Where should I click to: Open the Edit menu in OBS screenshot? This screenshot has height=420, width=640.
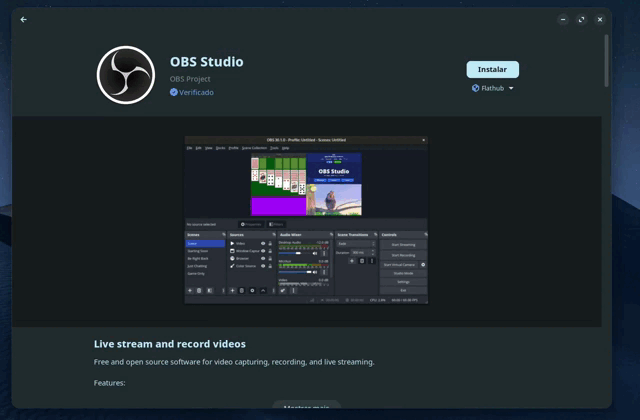[198, 148]
